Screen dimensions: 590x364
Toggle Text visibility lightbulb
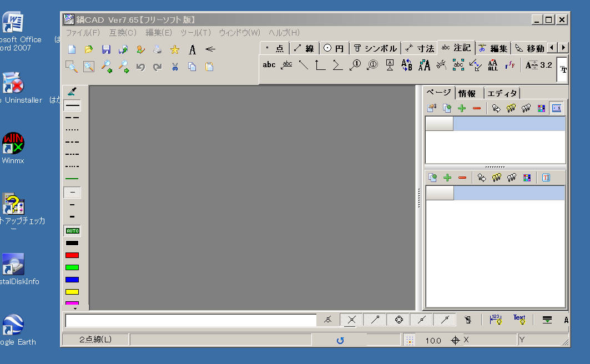coord(520,320)
